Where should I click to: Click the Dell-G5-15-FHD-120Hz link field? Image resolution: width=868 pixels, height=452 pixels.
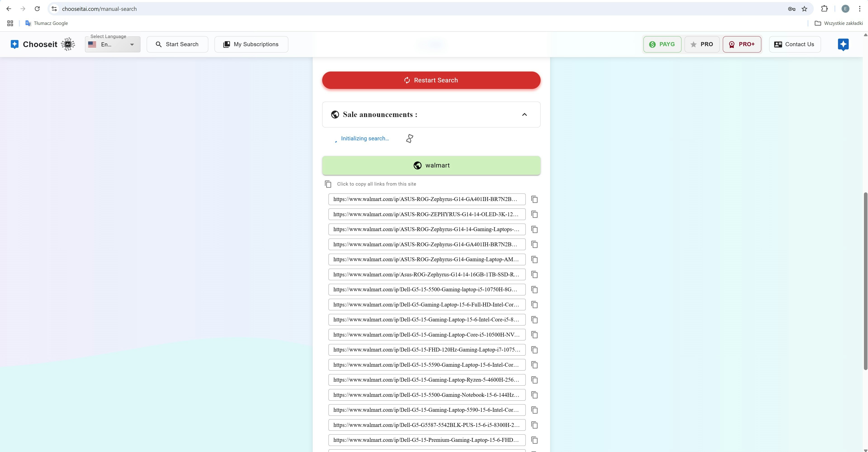[427, 350]
